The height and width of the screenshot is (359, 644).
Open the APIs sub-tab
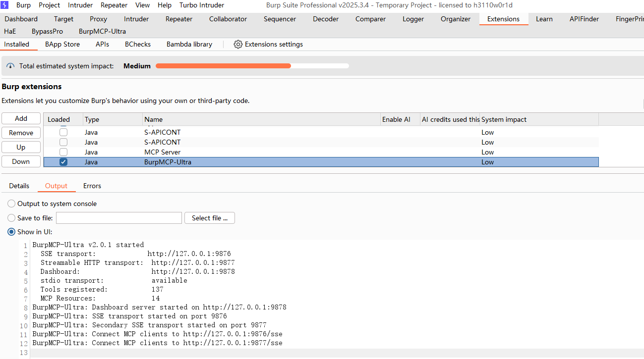(x=102, y=44)
